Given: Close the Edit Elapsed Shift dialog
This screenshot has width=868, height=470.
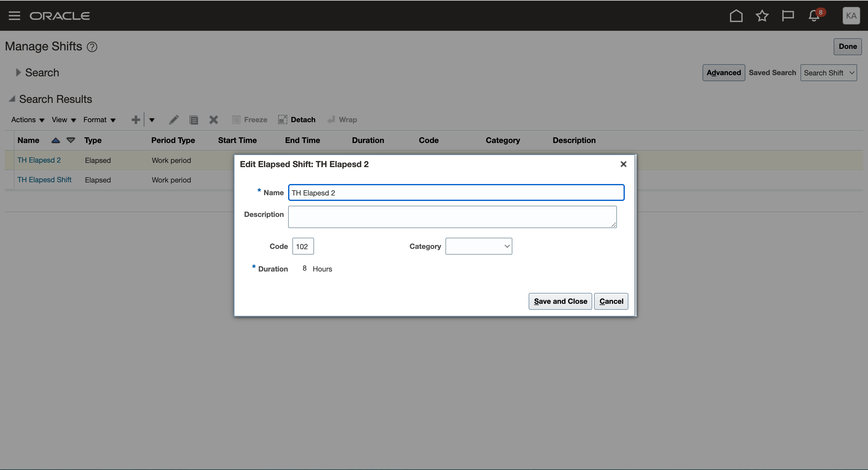Looking at the screenshot, I should tap(623, 164).
